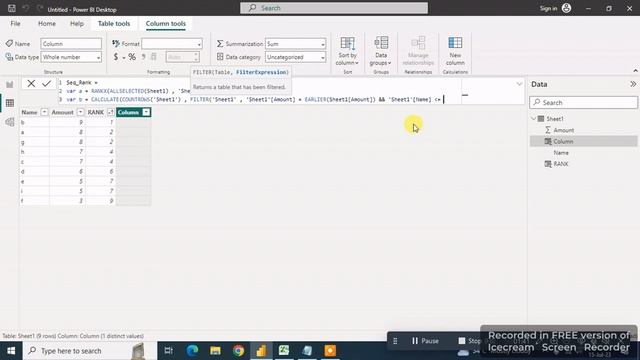The height and width of the screenshot is (360, 640).
Task: Create a New column
Action: coord(455,51)
